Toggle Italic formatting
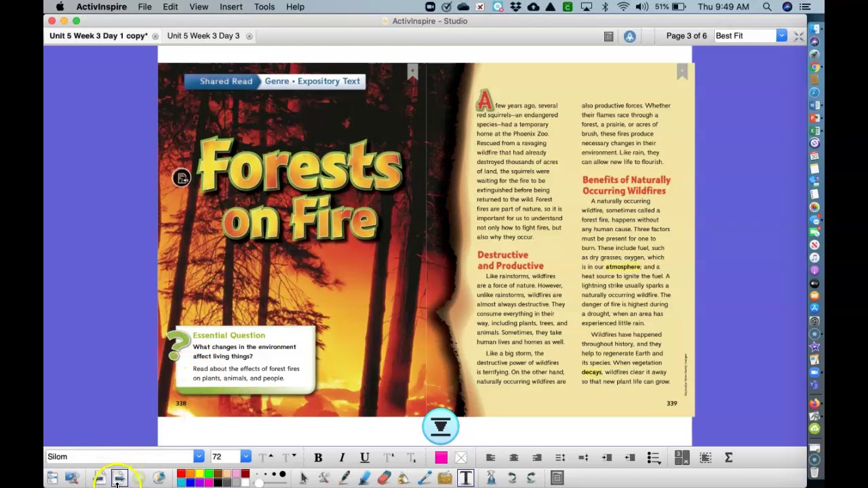 tap(342, 457)
